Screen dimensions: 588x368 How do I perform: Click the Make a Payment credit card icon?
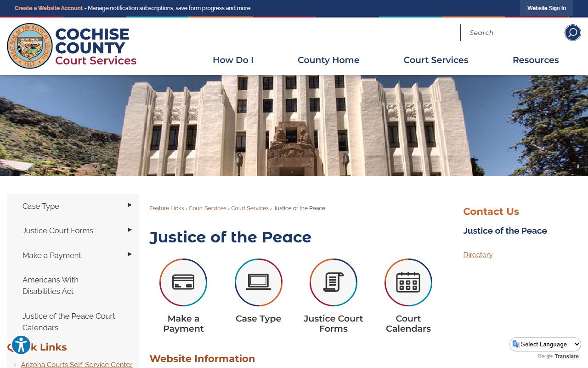[x=183, y=282]
